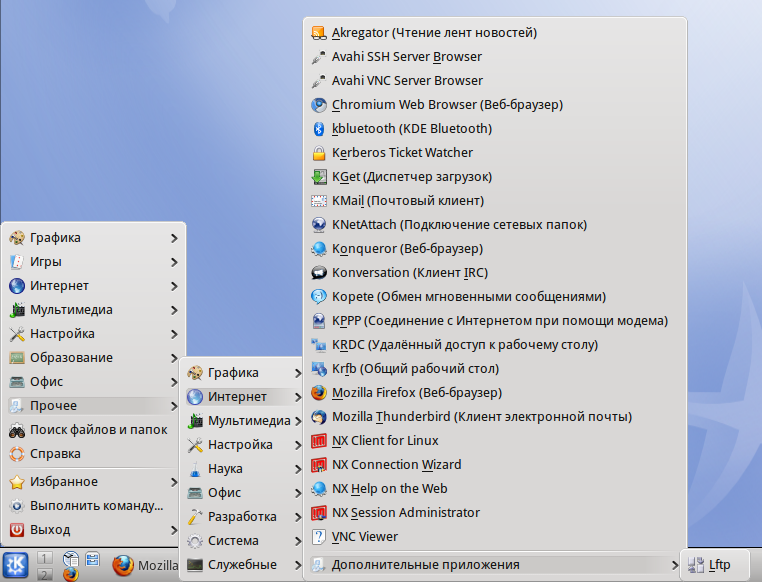The width and height of the screenshot is (762, 582).
Task: Click the Konversation chat bubble icon
Action: tap(319, 273)
